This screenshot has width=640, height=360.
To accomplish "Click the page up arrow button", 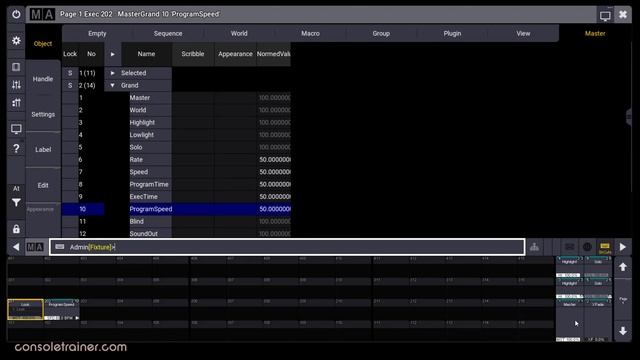I will click(x=623, y=267).
